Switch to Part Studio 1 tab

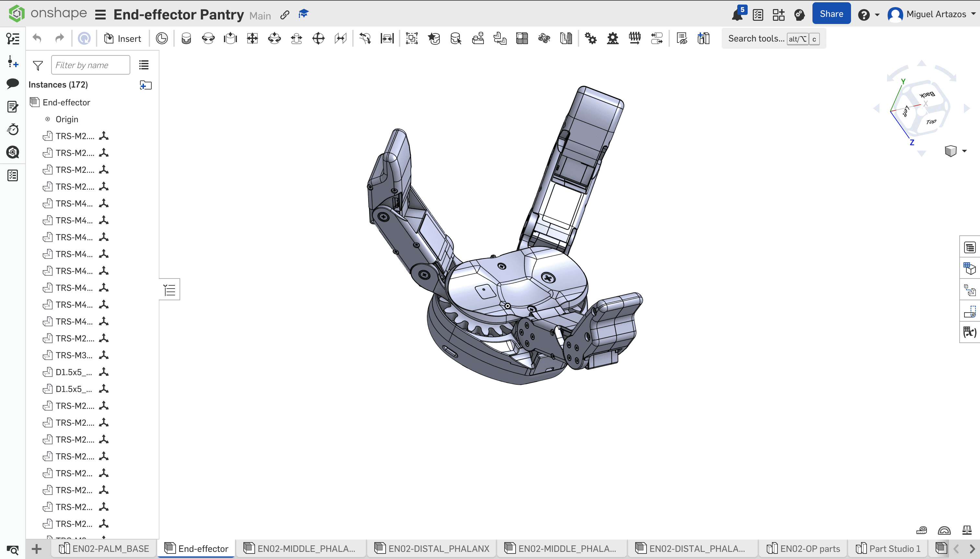[888, 548]
